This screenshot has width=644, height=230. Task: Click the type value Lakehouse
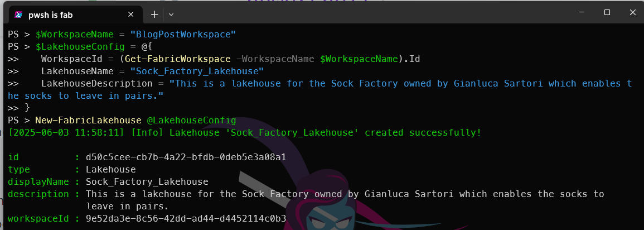tap(110, 170)
